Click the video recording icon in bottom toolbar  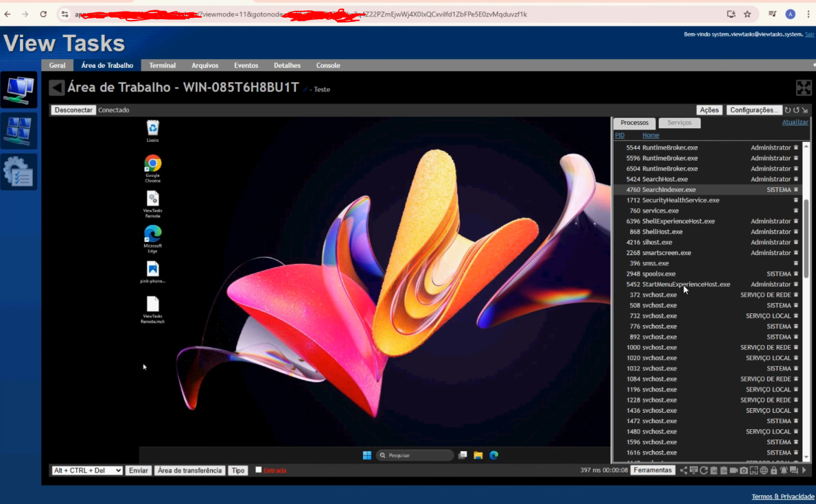point(734,470)
